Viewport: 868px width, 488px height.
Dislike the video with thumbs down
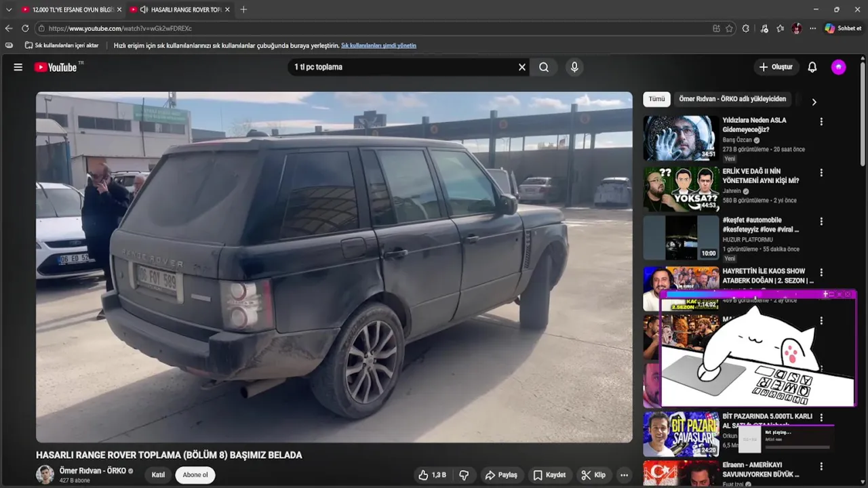point(464,475)
